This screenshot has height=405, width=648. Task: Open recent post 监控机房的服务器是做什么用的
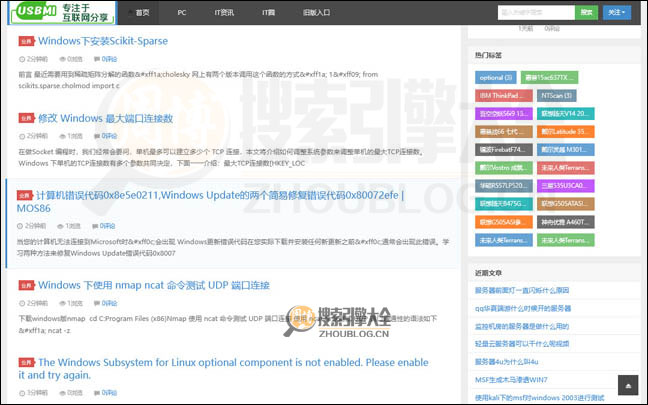522,326
